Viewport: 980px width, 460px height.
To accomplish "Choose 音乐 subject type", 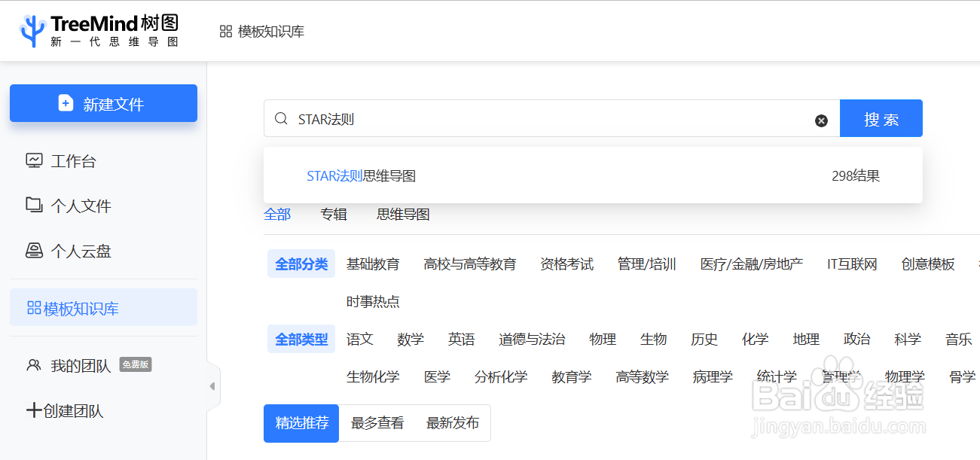I will click(x=959, y=340).
